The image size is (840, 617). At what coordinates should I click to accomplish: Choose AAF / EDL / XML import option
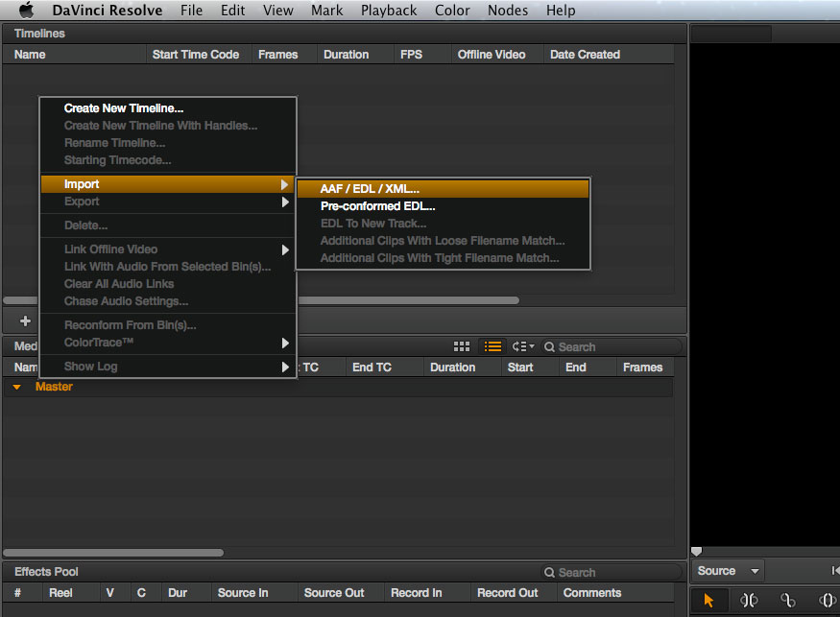pyautogui.click(x=370, y=189)
